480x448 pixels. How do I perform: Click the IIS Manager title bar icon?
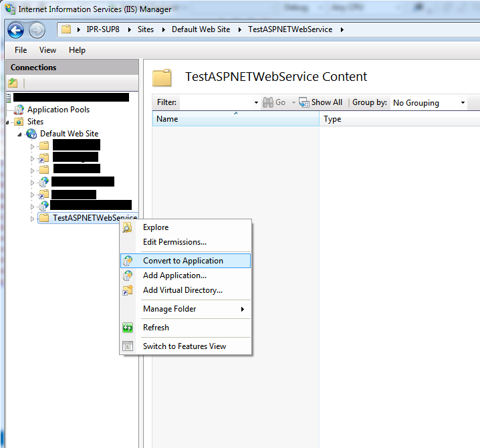[10, 9]
